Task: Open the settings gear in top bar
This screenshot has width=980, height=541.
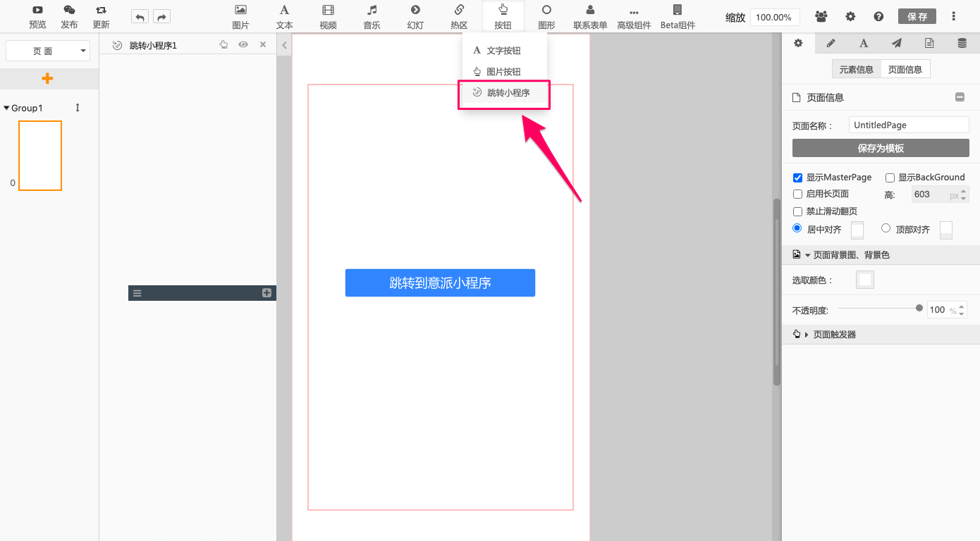Action: pyautogui.click(x=850, y=17)
